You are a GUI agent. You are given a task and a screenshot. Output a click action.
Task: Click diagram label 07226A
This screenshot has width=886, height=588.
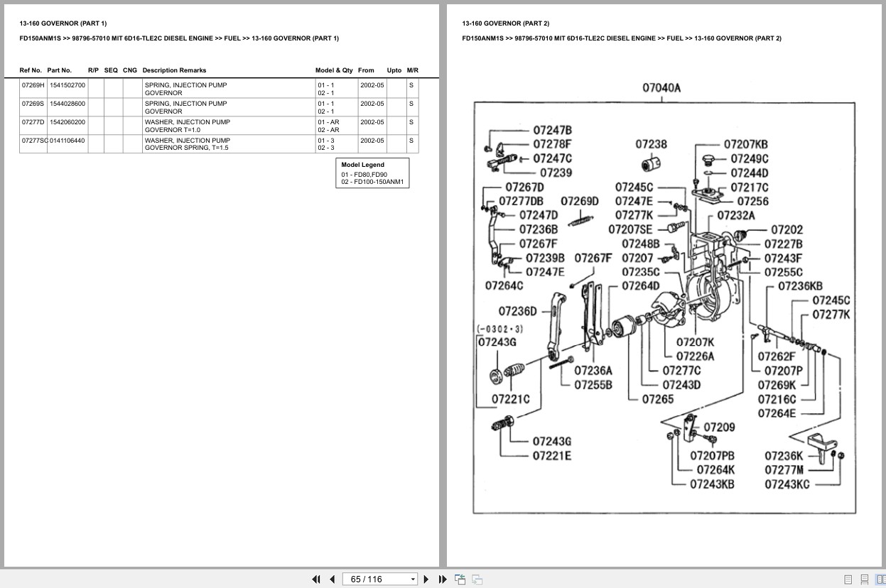(695, 356)
